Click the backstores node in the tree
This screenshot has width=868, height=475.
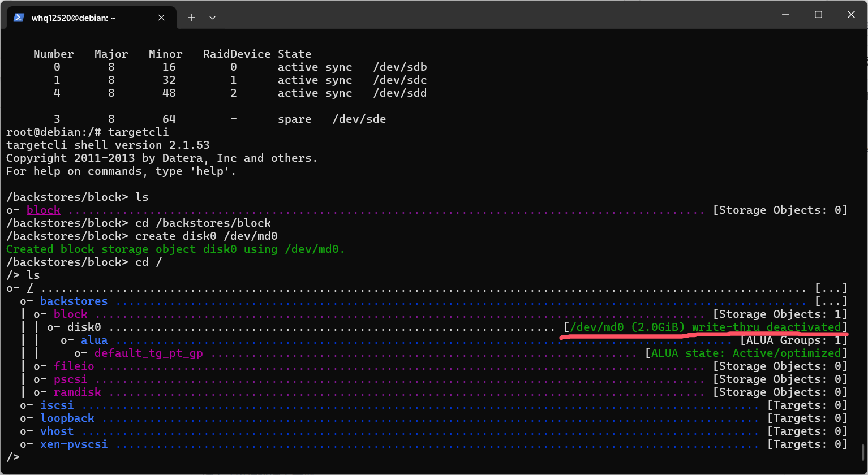point(74,301)
